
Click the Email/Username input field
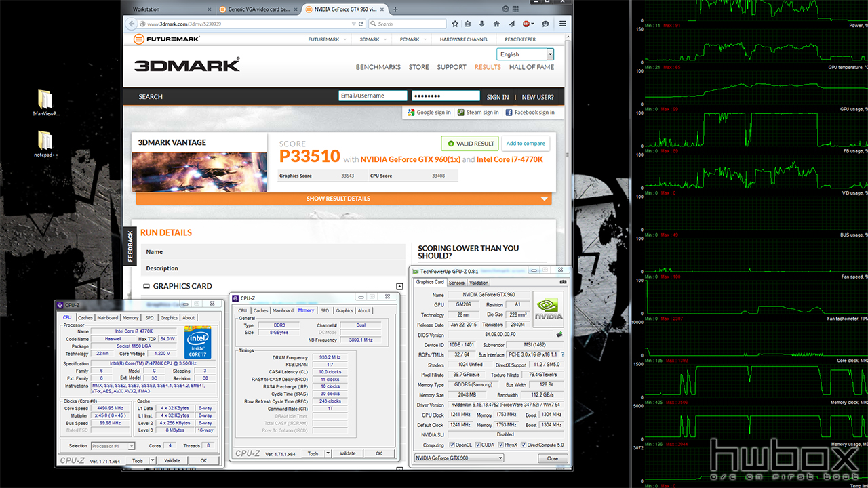tap(373, 96)
